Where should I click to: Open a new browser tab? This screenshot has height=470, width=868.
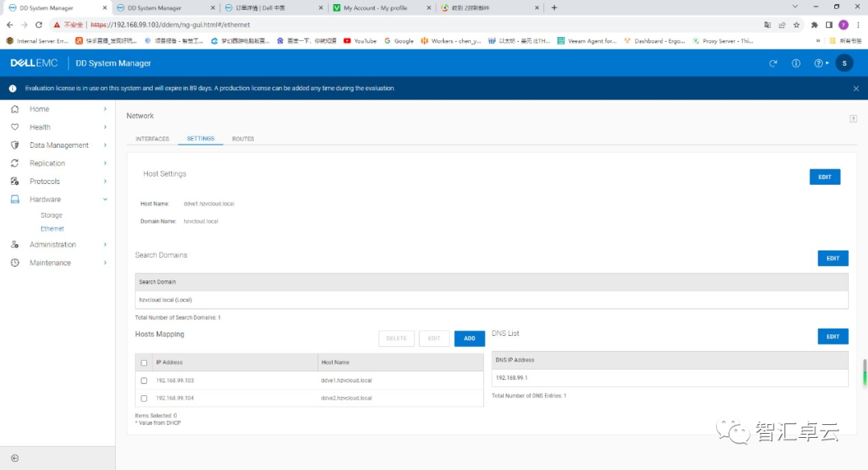coord(554,8)
